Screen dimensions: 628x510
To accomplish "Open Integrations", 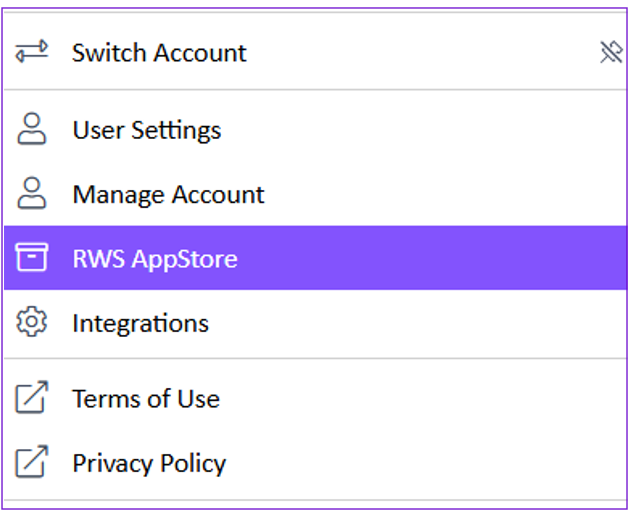I will (315, 323).
